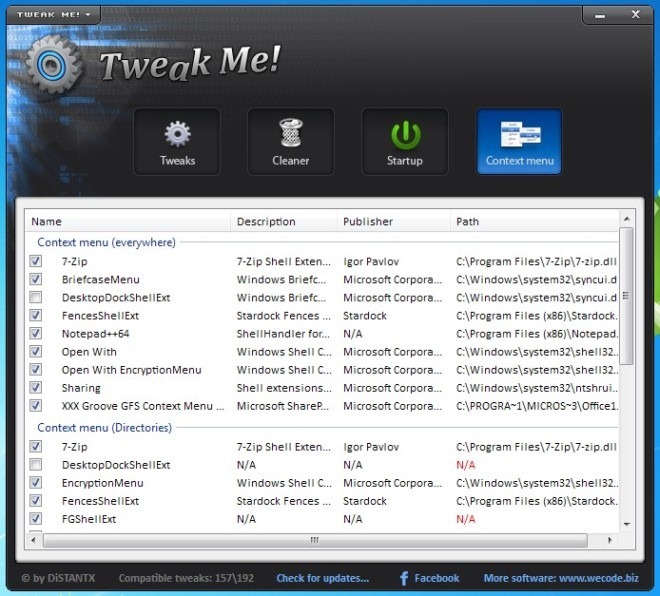
Task: Enable DesktopDockShellExt under Context menu (Directories)
Action: (x=36, y=465)
